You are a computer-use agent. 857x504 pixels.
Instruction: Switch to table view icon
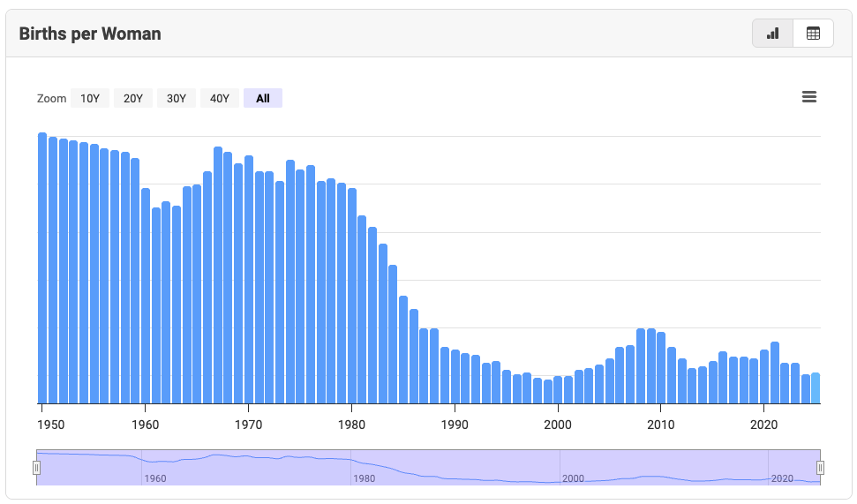pyautogui.click(x=813, y=34)
